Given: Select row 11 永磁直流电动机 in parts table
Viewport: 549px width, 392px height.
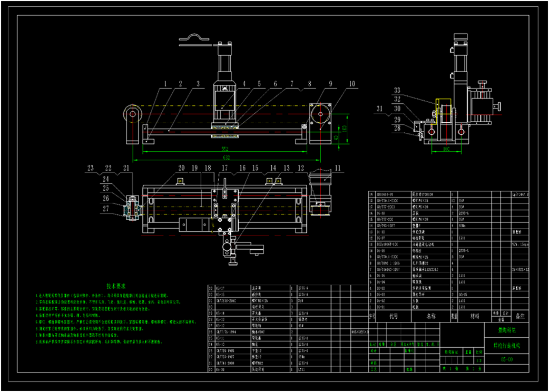Looking at the screenshot, I should pyautogui.click(x=423, y=244).
